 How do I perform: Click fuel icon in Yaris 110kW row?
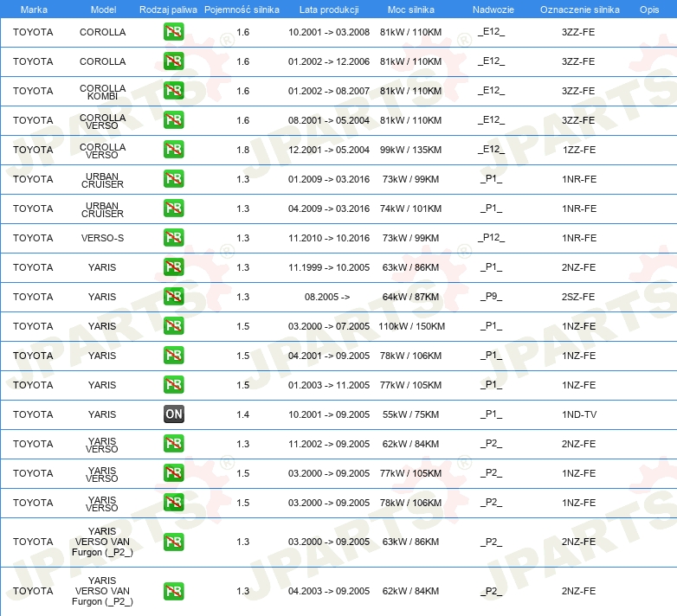[173, 325]
